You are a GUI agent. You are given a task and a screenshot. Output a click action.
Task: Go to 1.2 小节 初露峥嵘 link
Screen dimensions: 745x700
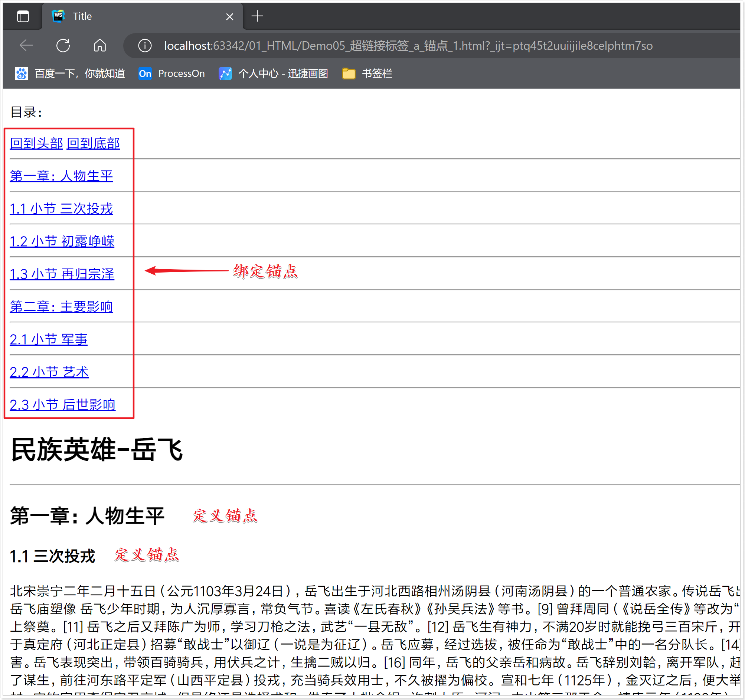62,241
